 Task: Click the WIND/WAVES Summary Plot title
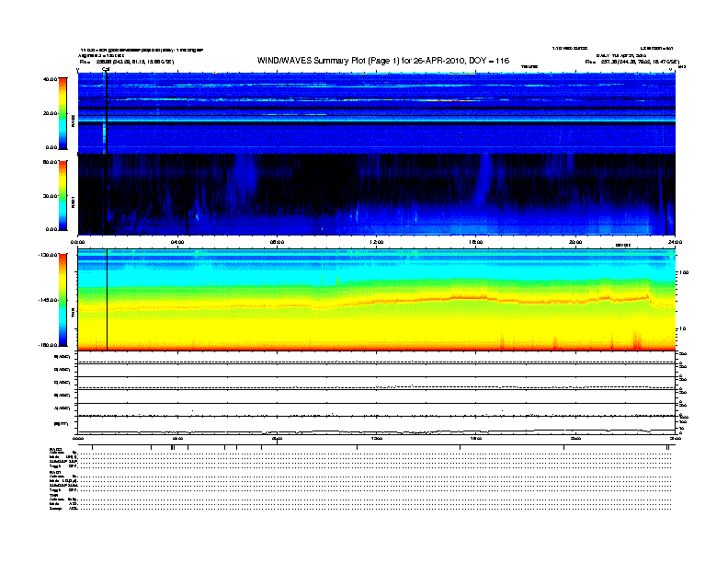point(383,61)
